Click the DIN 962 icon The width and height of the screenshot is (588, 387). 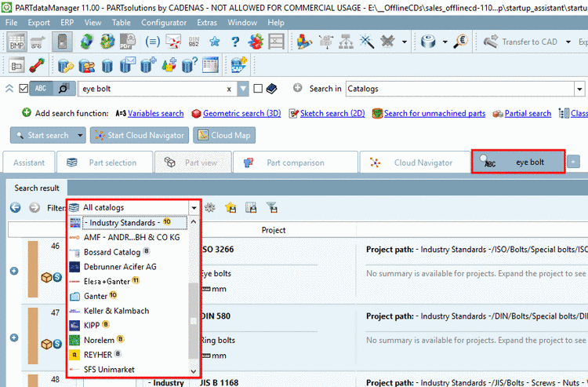pyautogui.click(x=194, y=42)
